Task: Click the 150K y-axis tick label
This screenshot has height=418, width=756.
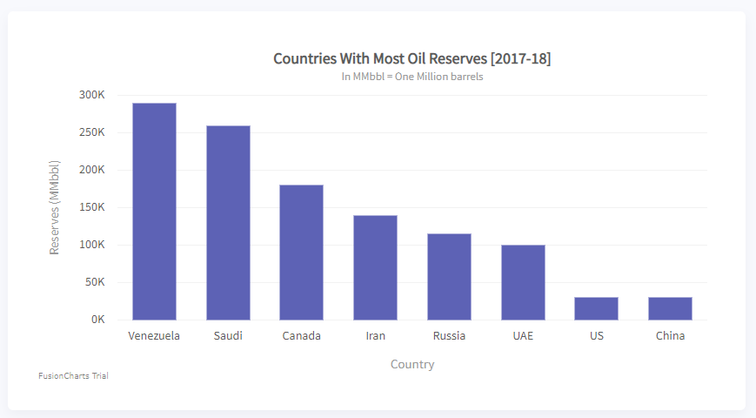Action: point(92,207)
